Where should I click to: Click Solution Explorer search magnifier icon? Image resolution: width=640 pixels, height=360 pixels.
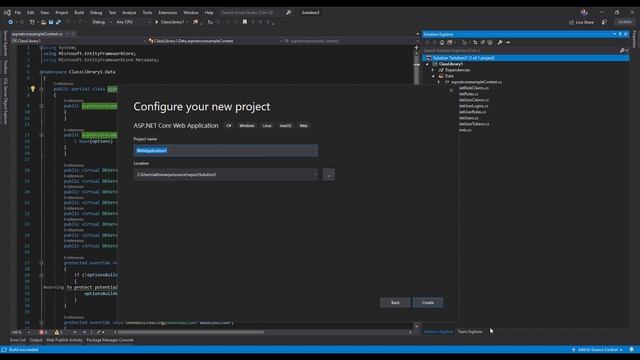[x=622, y=51]
